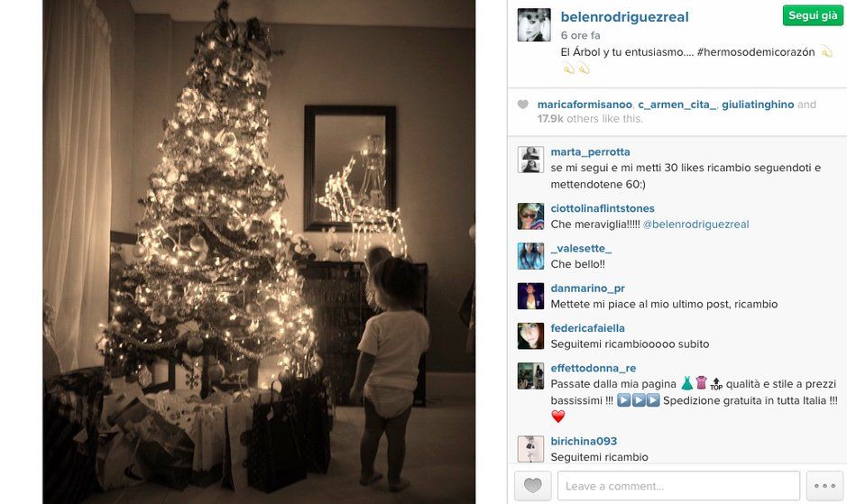Click danmarino_pr's avatar picture

[x=530, y=296]
